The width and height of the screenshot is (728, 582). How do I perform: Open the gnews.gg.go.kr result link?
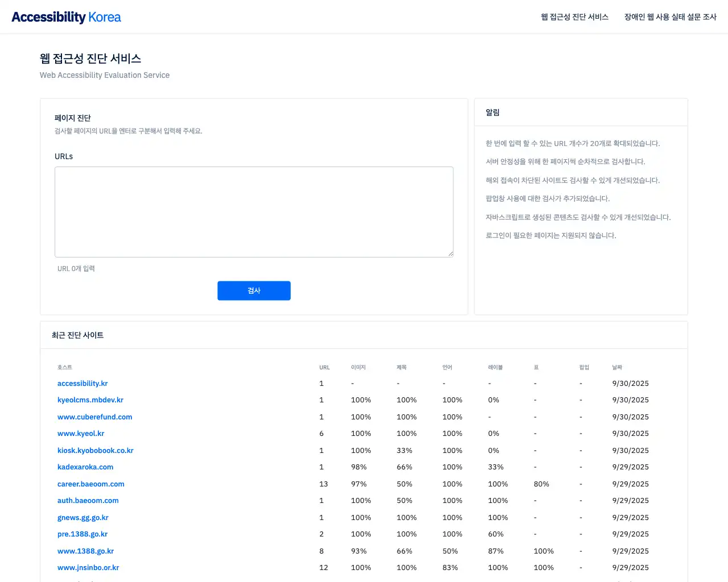click(83, 517)
